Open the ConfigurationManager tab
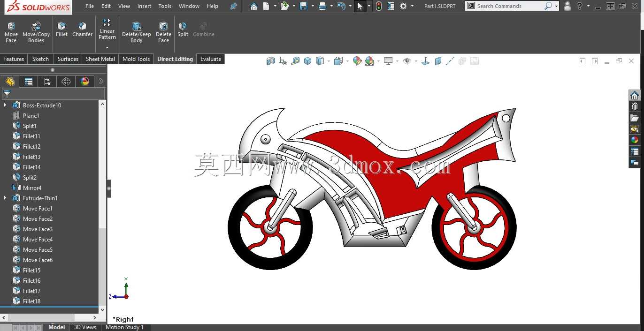This screenshot has width=644, height=331. point(47,82)
